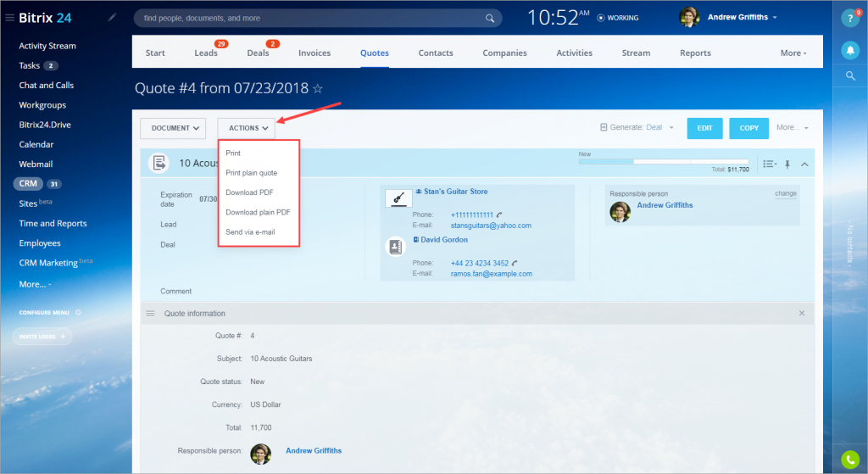This screenshot has width=868, height=474.
Task: Open notifications bell icon
Action: [x=850, y=50]
